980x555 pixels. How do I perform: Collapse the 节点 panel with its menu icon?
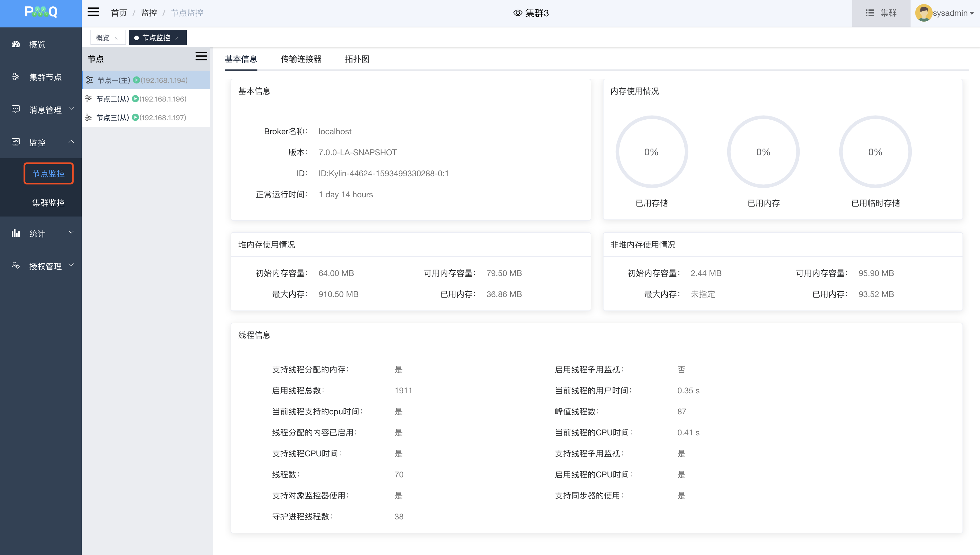[201, 56]
